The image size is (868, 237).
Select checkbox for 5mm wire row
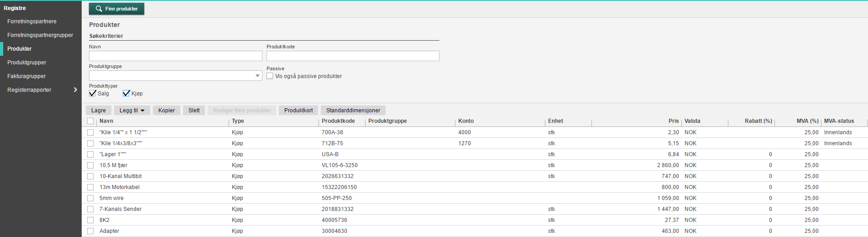click(90, 198)
